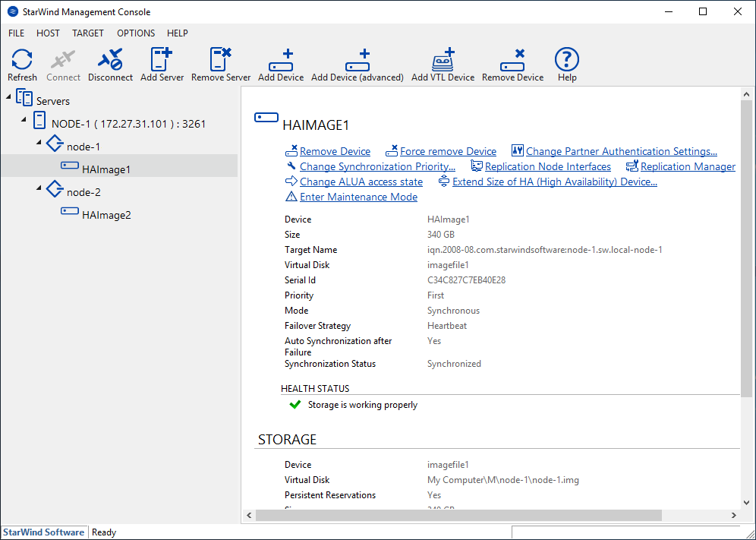Click the Remove Device toolbar icon
The image size is (756, 540).
click(x=512, y=60)
